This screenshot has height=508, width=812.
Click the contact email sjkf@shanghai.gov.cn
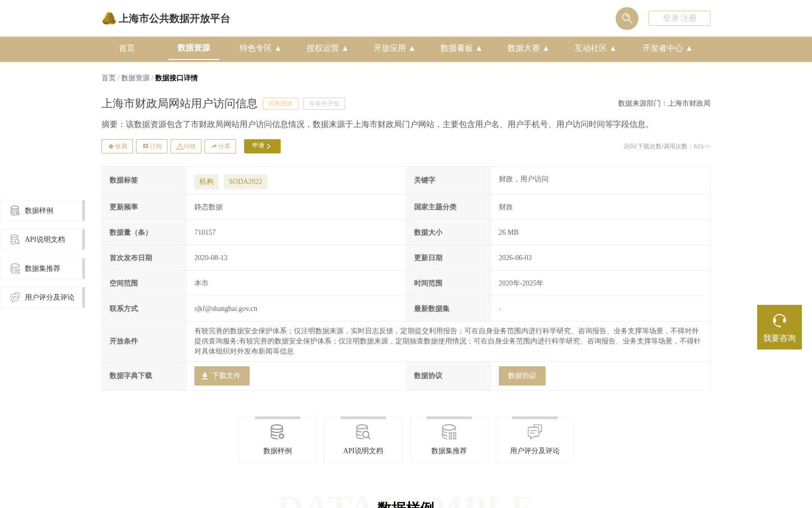click(226, 309)
